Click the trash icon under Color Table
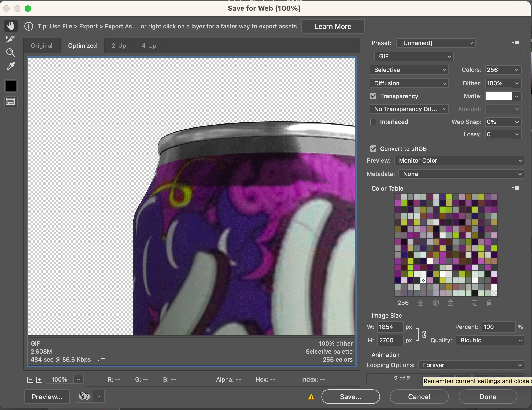Screen dimensions: 532x410 point(489,303)
